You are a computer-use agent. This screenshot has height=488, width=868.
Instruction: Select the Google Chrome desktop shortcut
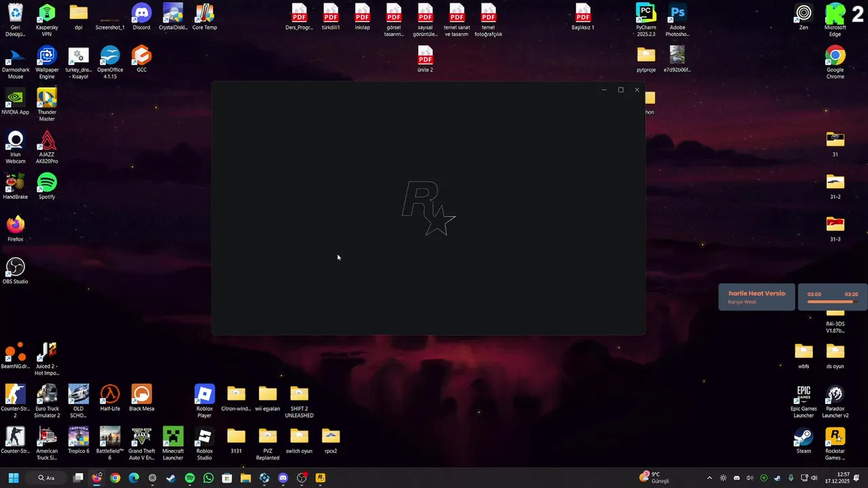pyautogui.click(x=835, y=62)
